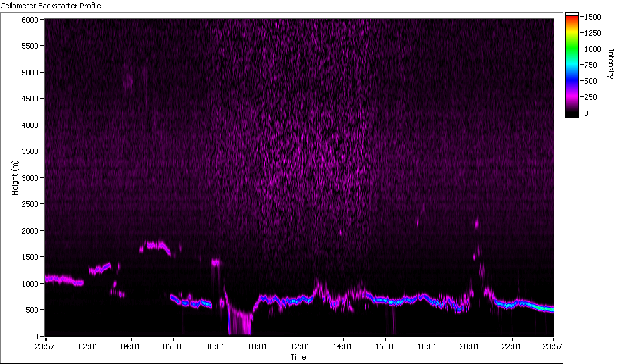Click the 1500 height axis value
The height and width of the screenshot is (364, 617).
30,257
